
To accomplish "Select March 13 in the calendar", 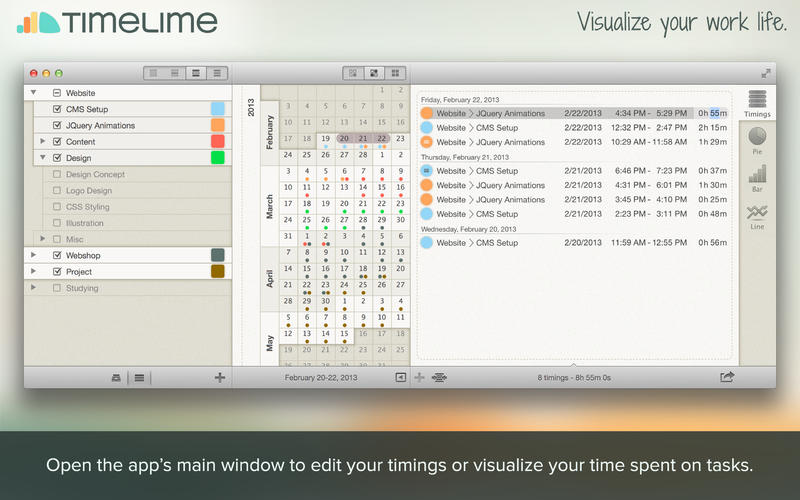I will point(344,189).
